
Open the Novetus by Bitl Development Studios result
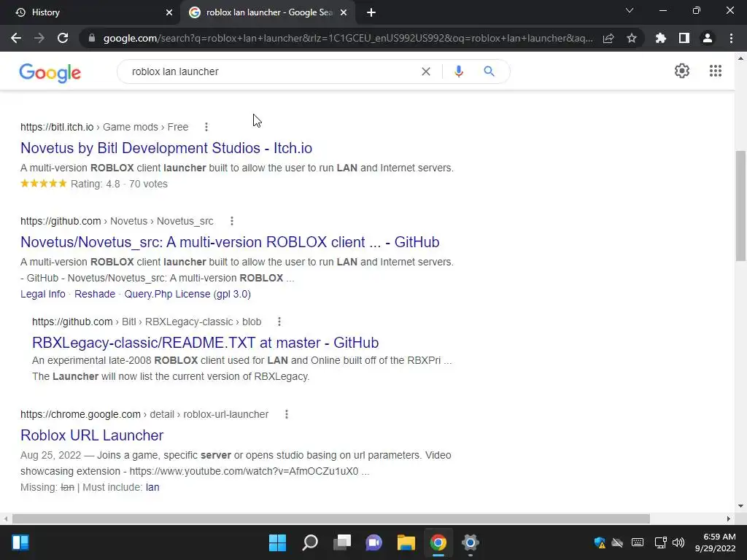tap(166, 148)
